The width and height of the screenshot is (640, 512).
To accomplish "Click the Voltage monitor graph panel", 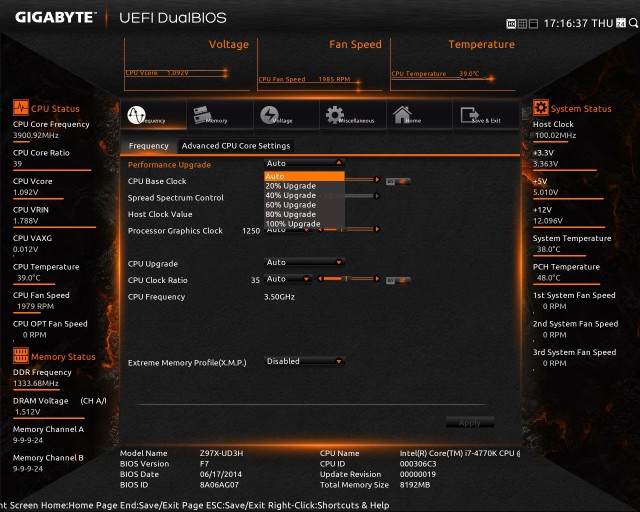I will [187, 65].
